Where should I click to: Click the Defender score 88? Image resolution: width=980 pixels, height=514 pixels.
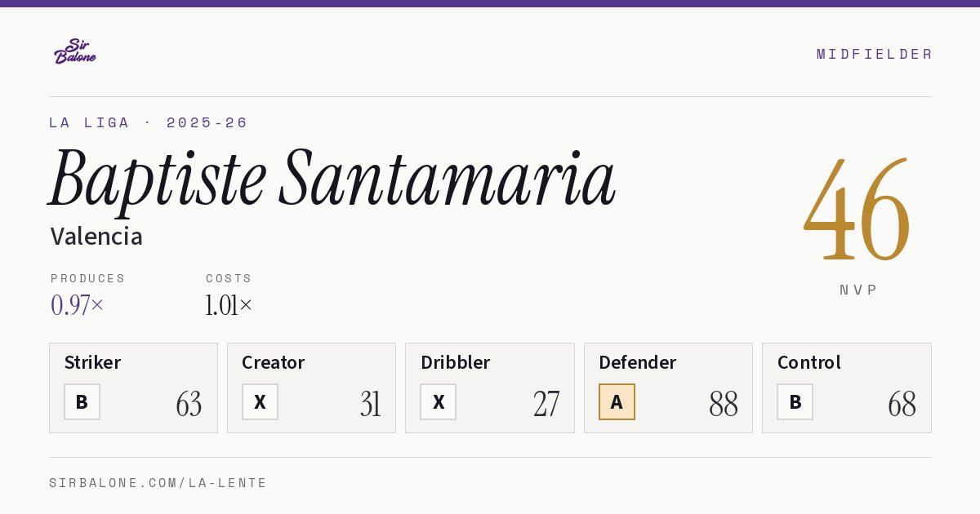(724, 404)
